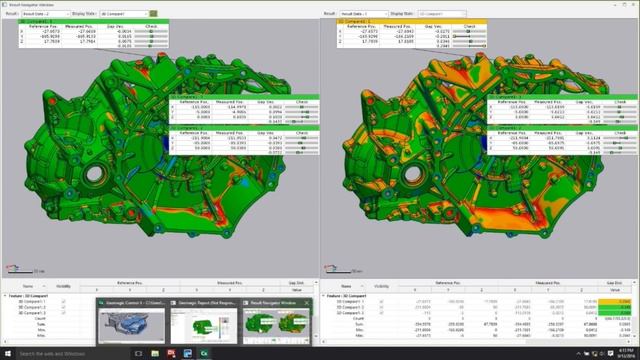Toggle visibility of 3D Compare1 : 2 in right table
The height and width of the screenshot is (360, 640).
(381, 307)
